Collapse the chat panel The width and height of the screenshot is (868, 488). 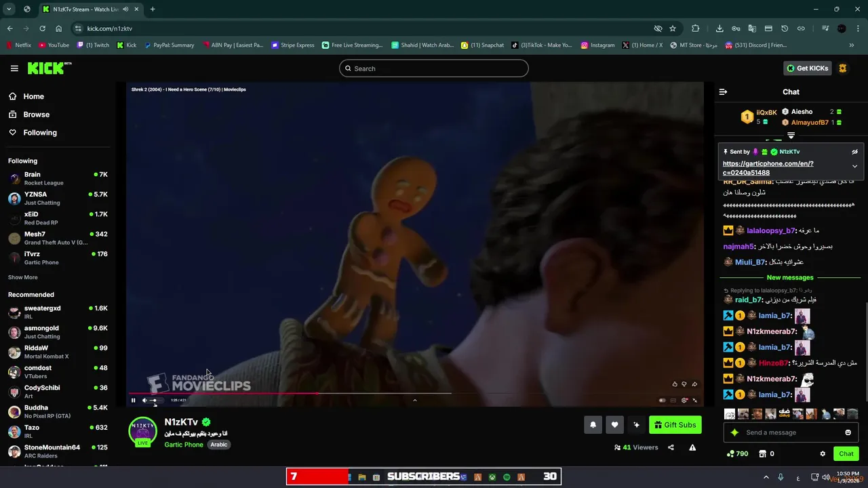[x=723, y=91]
